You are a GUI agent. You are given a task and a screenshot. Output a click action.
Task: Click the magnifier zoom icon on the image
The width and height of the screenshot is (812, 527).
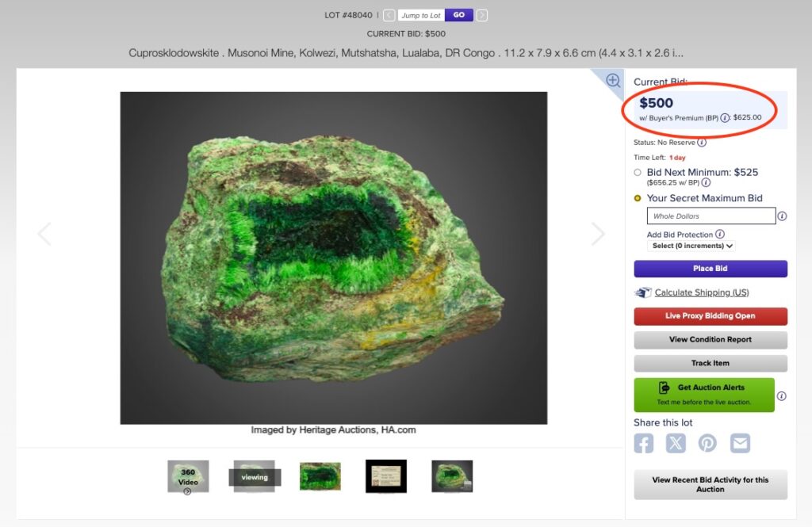pyautogui.click(x=612, y=80)
